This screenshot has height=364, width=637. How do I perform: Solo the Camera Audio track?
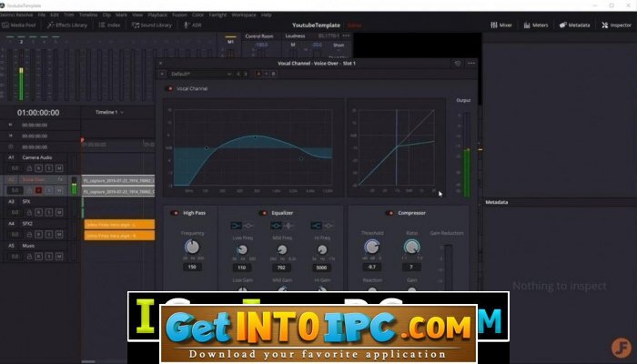(49, 168)
